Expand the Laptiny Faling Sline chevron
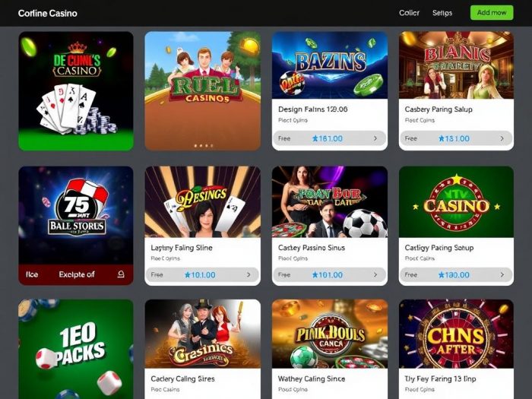This screenshot has width=532, height=399. (x=249, y=275)
